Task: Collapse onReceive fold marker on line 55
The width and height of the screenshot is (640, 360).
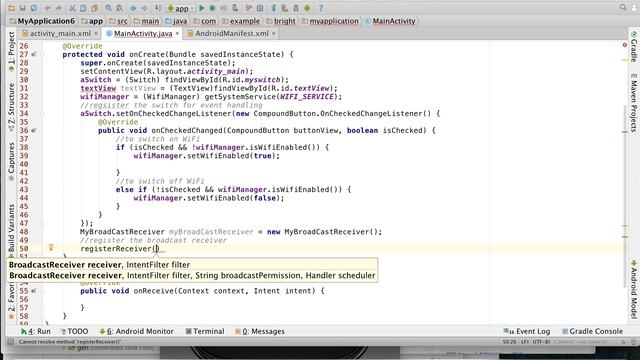Action: 42,291
